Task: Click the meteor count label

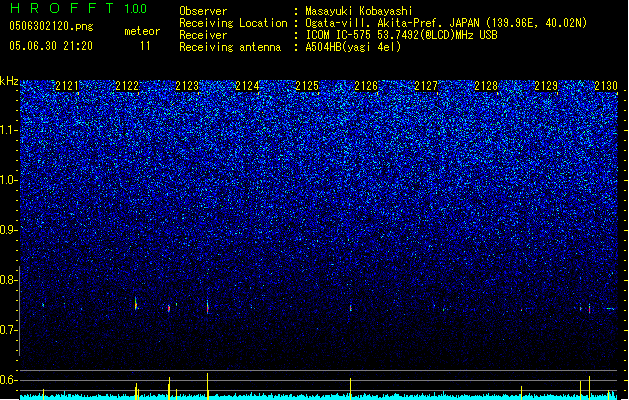Action: [x=142, y=31]
